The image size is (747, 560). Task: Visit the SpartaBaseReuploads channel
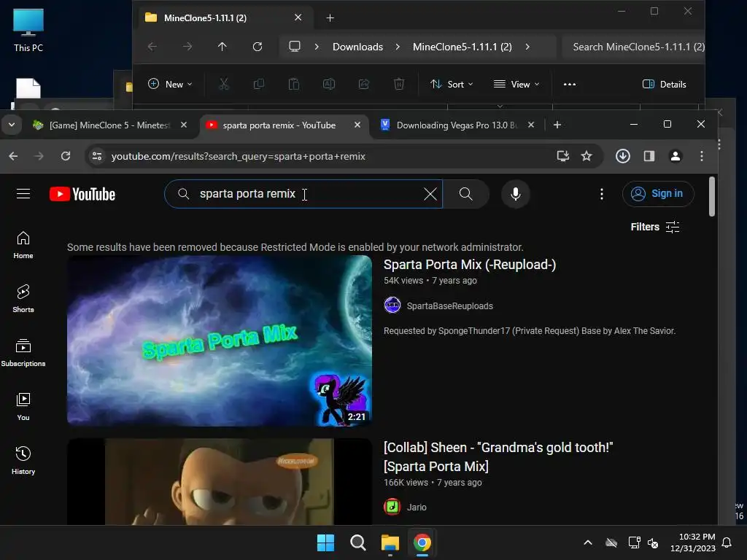click(449, 306)
